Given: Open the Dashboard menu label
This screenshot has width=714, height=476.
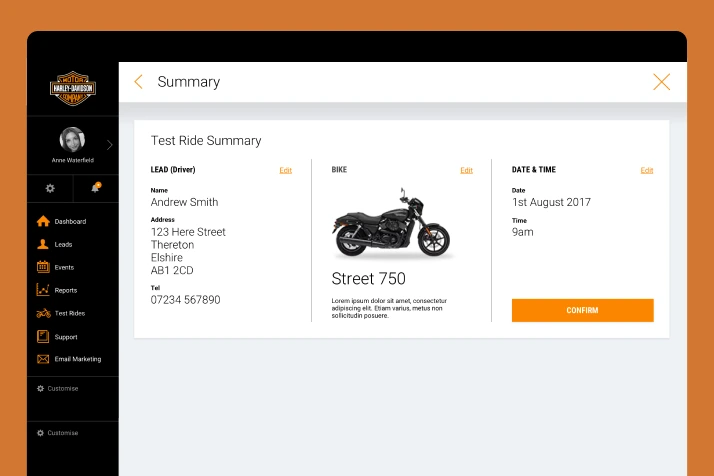Looking at the screenshot, I should [x=70, y=221].
